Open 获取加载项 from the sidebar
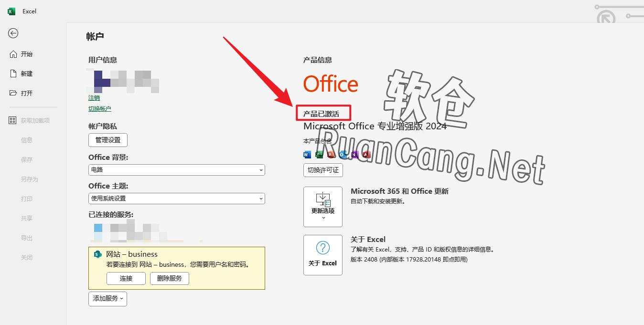 click(35, 121)
